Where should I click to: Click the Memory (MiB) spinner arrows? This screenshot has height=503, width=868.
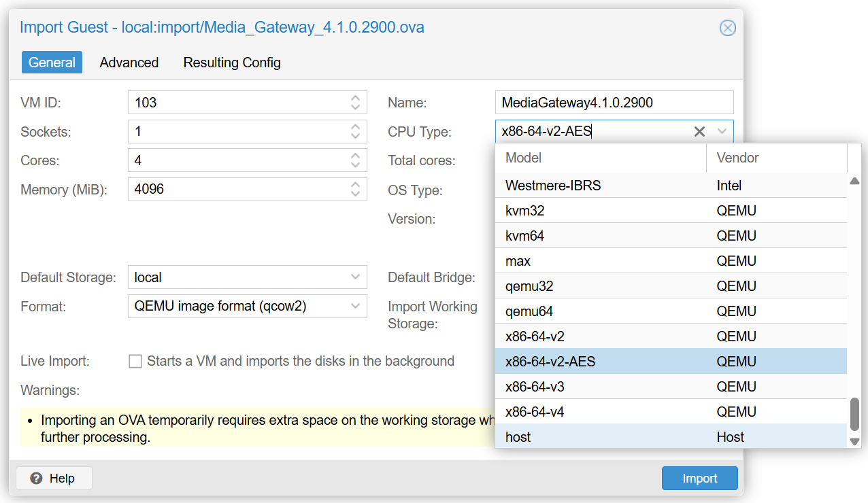355,189
